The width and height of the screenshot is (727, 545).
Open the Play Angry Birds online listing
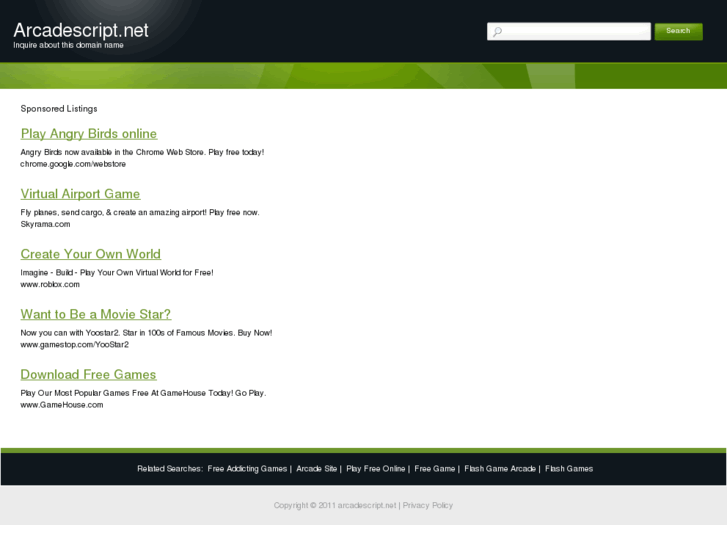[x=89, y=134]
